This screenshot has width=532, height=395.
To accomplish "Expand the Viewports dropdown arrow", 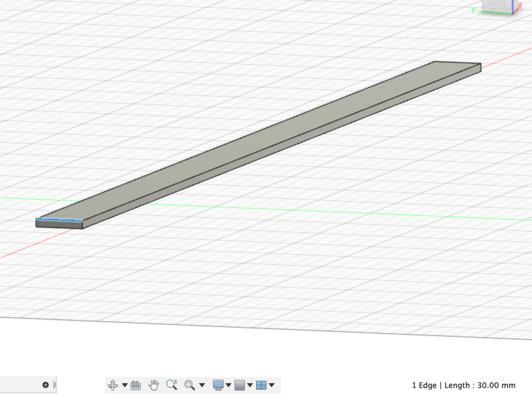I will pos(271,385).
